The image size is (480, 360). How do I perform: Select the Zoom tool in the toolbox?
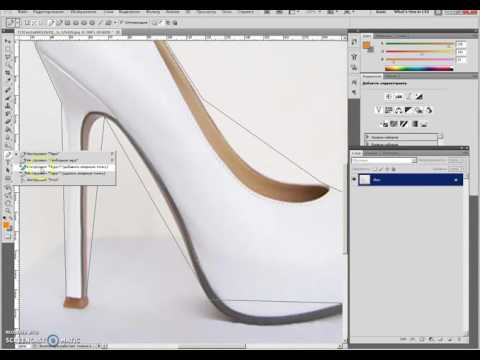pos(8,210)
